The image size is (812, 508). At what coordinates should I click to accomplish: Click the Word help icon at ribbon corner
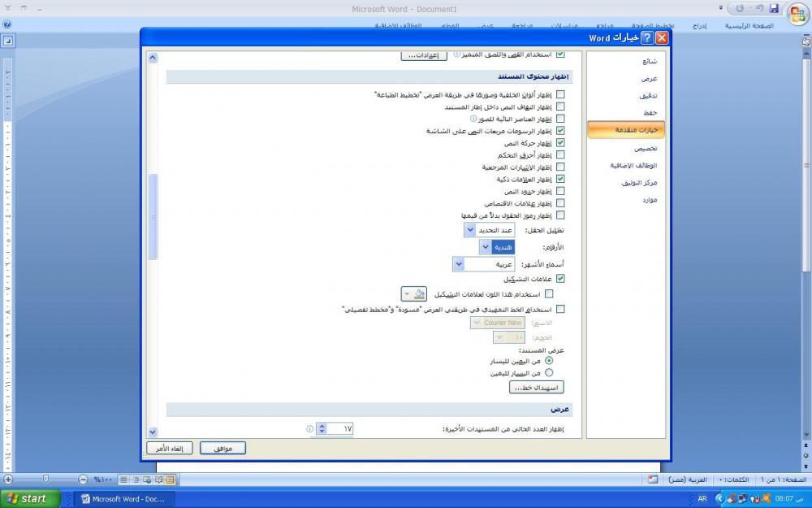click(x=6, y=24)
